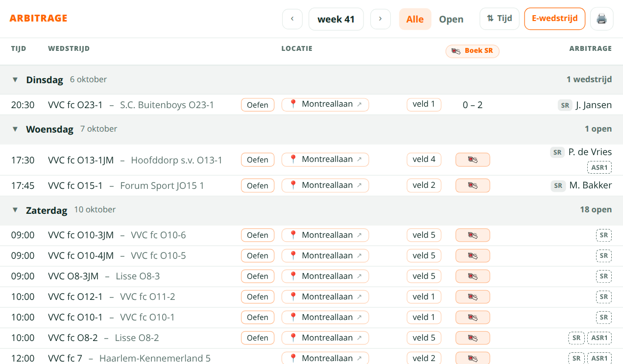Assign SR slot for Lisse O8-3 match

(604, 276)
